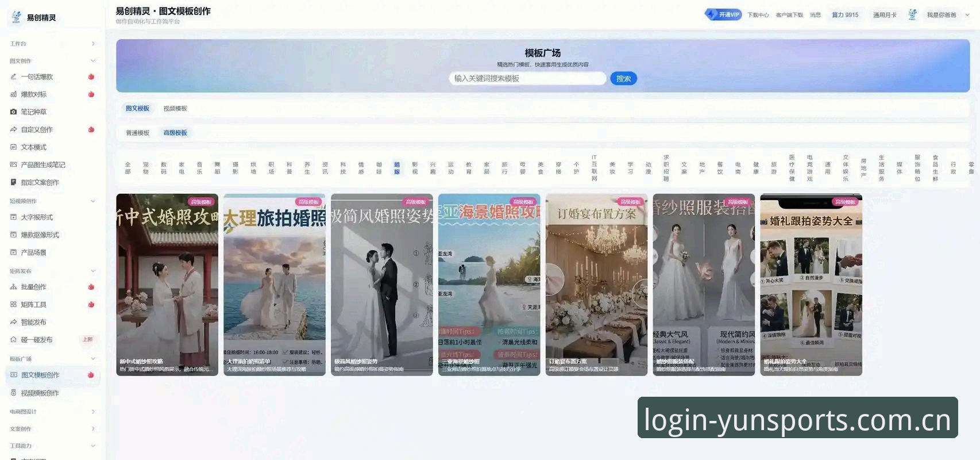
Task: Open the 大字报形式 video icon item
Action: 13,217
